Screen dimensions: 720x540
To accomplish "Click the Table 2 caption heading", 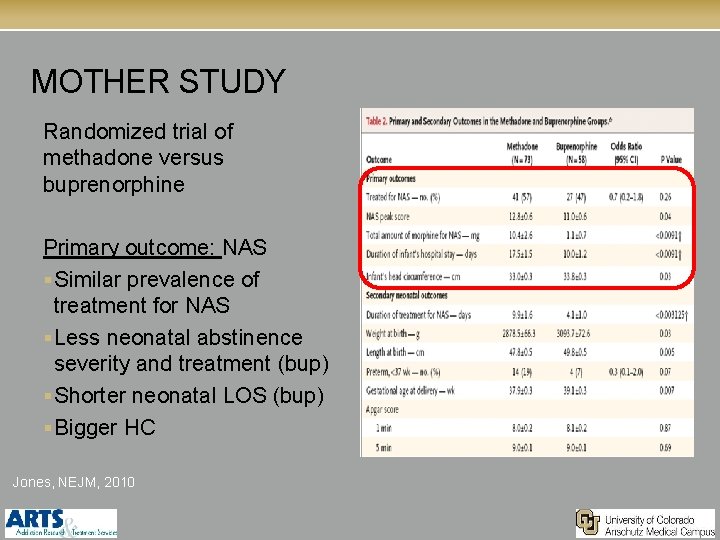I will [489, 121].
